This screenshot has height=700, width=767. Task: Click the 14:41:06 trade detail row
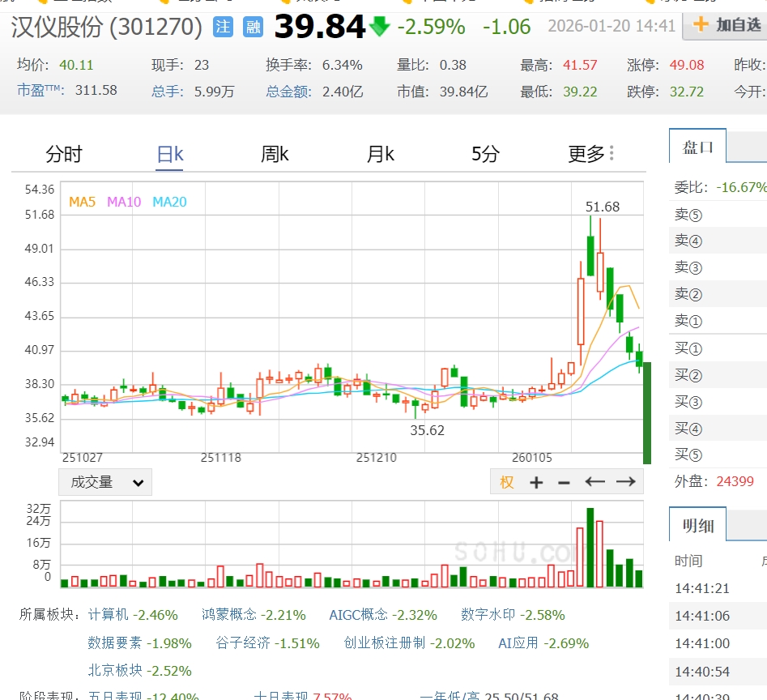718,616
